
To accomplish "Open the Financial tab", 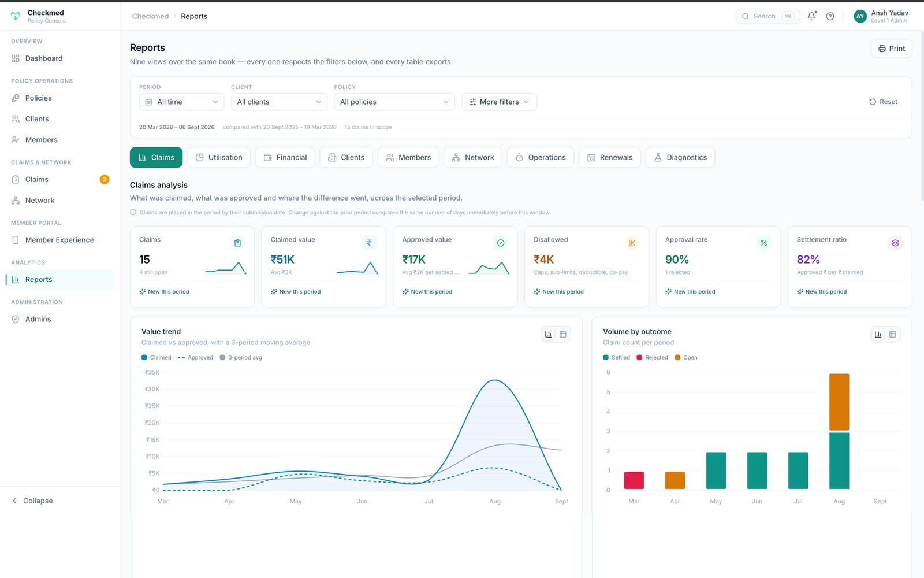I will 285,157.
